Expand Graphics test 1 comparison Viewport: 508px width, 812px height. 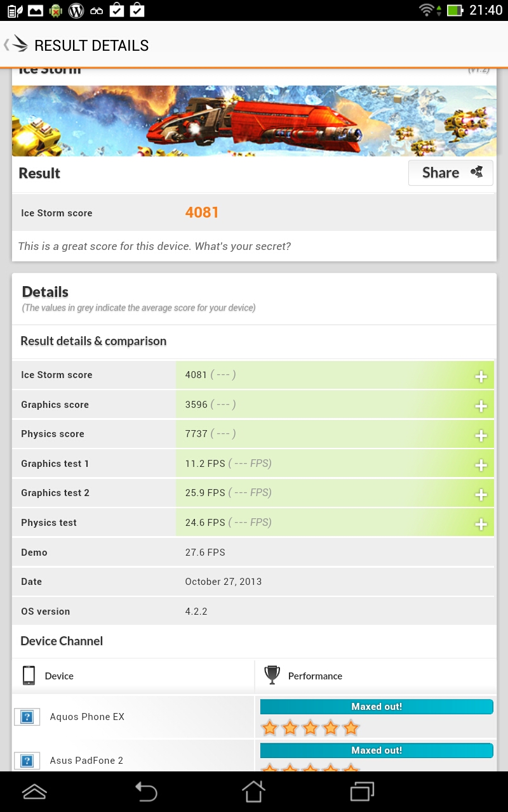pos(481,465)
